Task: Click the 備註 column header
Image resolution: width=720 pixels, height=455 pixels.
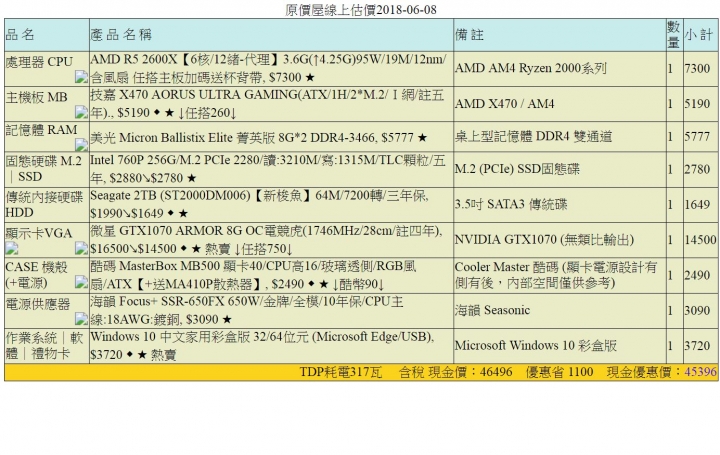Action: coord(469,34)
